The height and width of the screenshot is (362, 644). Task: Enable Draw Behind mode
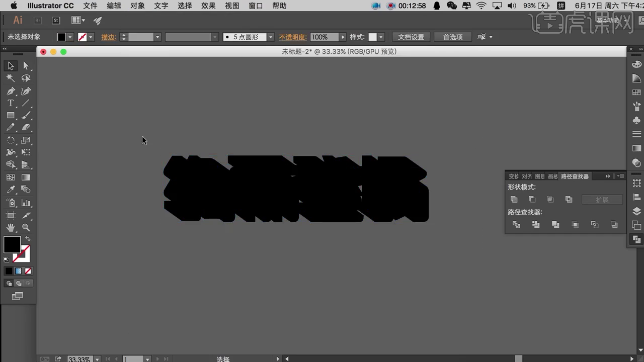pos(18,284)
